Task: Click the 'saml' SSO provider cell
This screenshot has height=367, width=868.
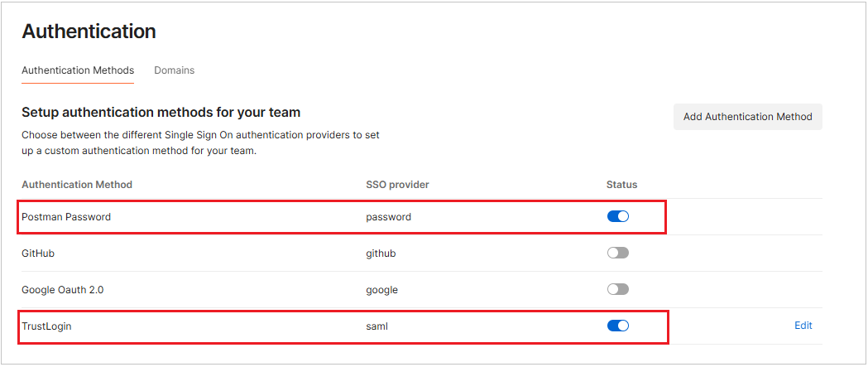Action: coord(377,326)
